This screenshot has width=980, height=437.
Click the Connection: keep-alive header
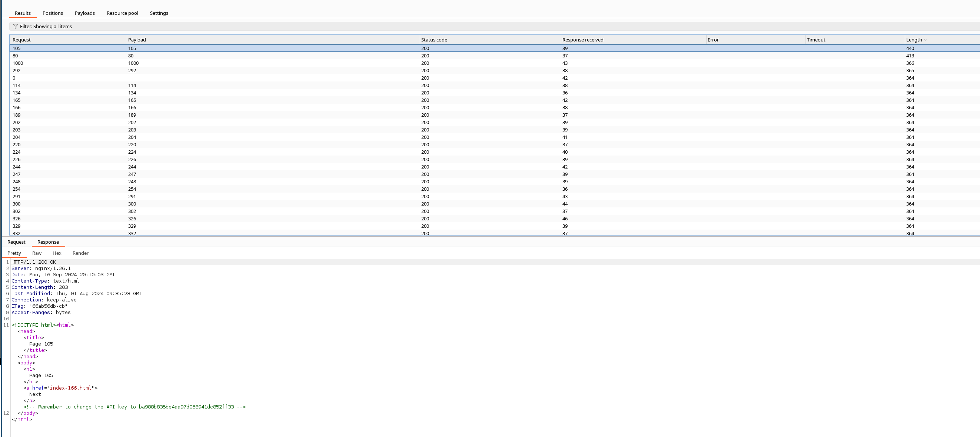pyautogui.click(x=44, y=300)
